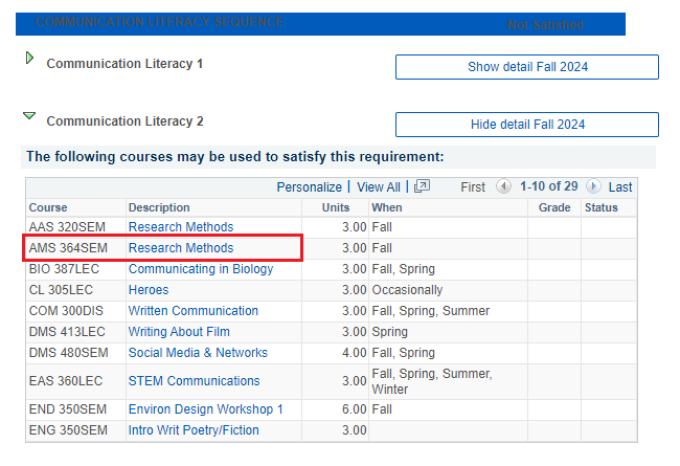
Task: Select Social Media & Networks course
Action: pyautogui.click(x=197, y=353)
